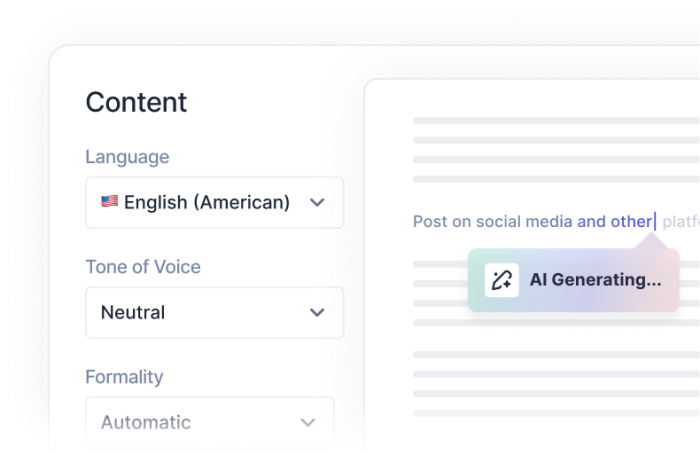This screenshot has height=454, width=700.
Task: Click the Language field label
Action: [127, 157]
